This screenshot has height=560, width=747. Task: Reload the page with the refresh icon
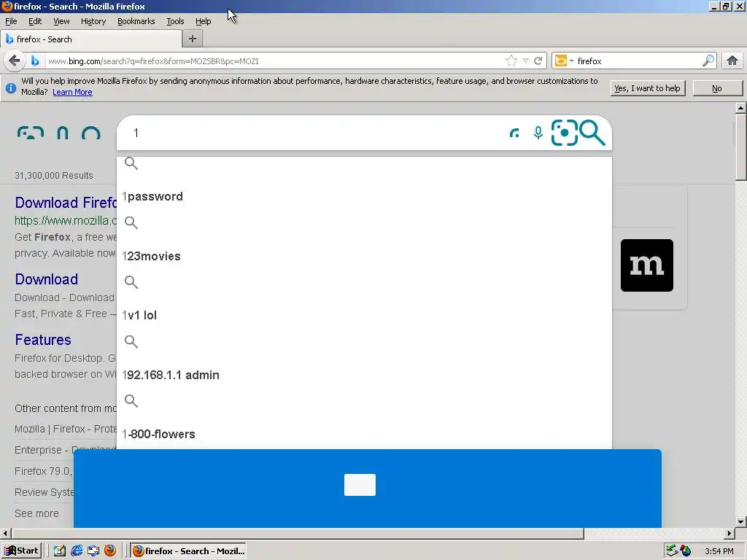point(538,61)
